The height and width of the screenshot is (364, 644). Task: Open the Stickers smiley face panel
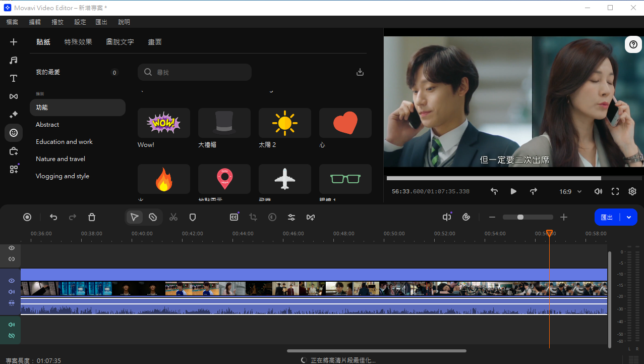tap(14, 133)
